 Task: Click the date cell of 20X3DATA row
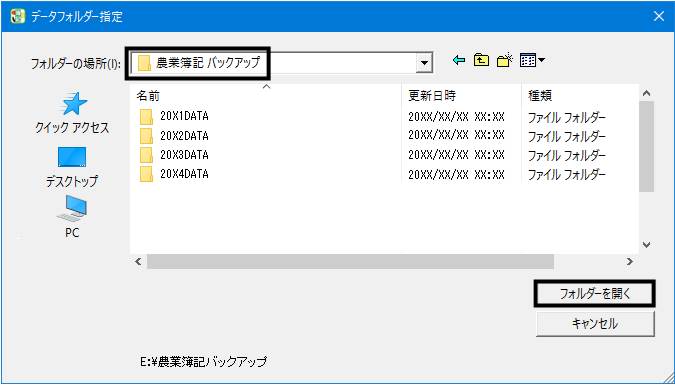click(x=456, y=155)
